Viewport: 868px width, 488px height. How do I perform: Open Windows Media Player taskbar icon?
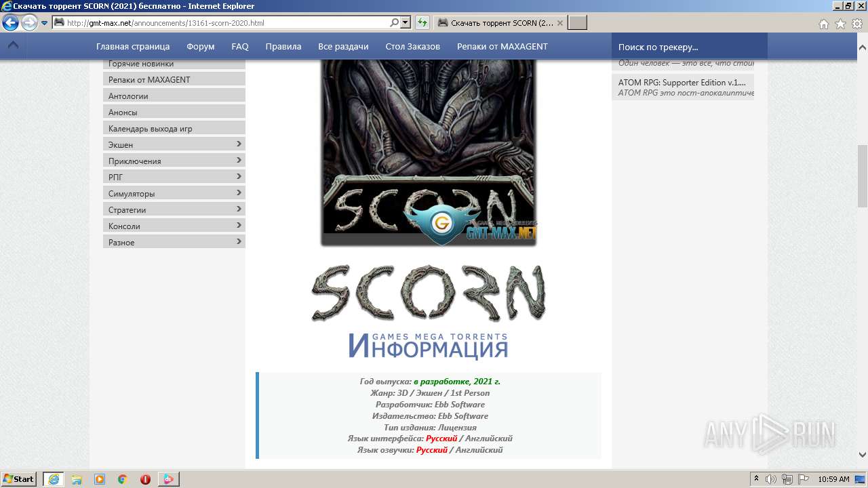click(x=100, y=479)
